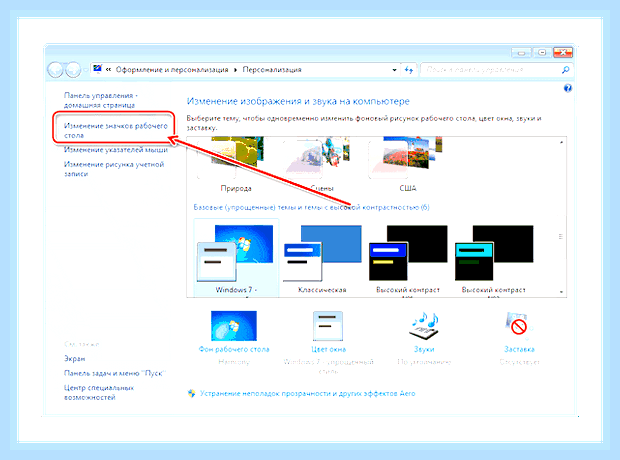Viewport: 620px width, 460px height.
Task: Click the theme list scroll up arrow
Action: [561, 142]
